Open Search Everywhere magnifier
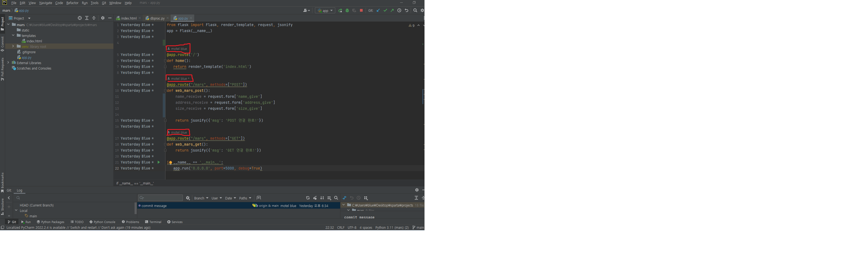Screen dimensions: 868x263 (x=415, y=11)
